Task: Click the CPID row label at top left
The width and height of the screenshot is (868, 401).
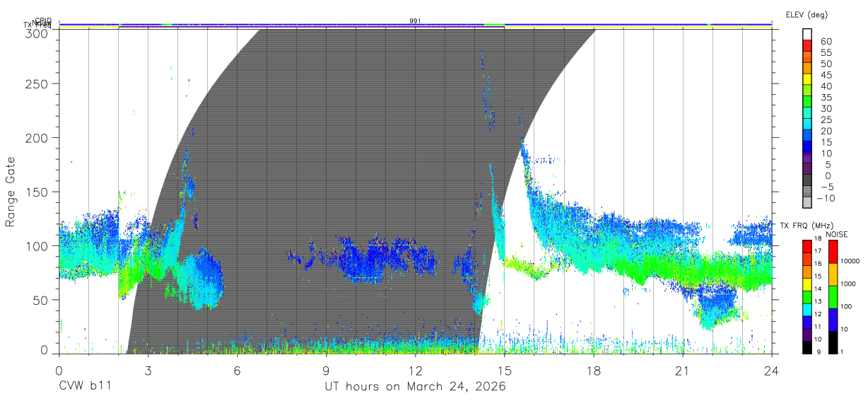Action: tap(42, 21)
